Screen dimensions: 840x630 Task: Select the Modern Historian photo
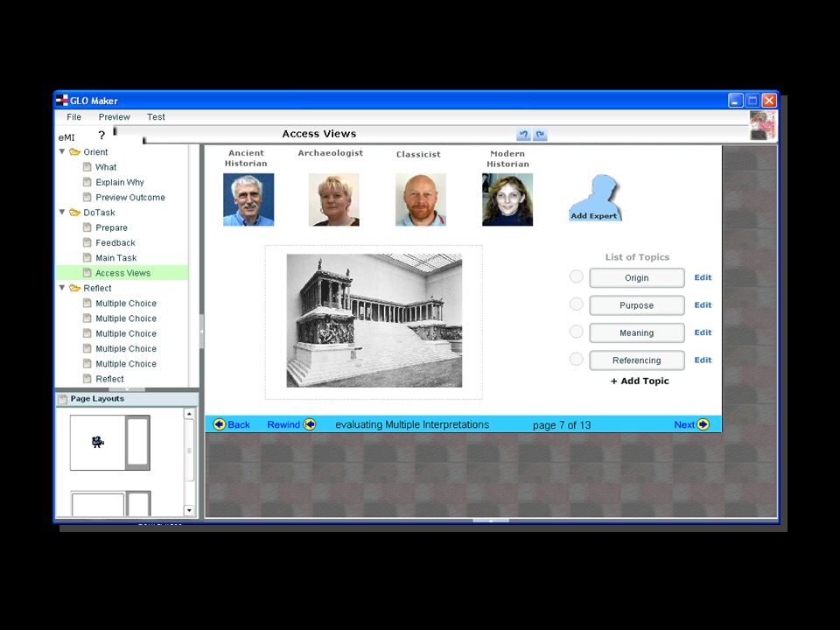pos(507,199)
